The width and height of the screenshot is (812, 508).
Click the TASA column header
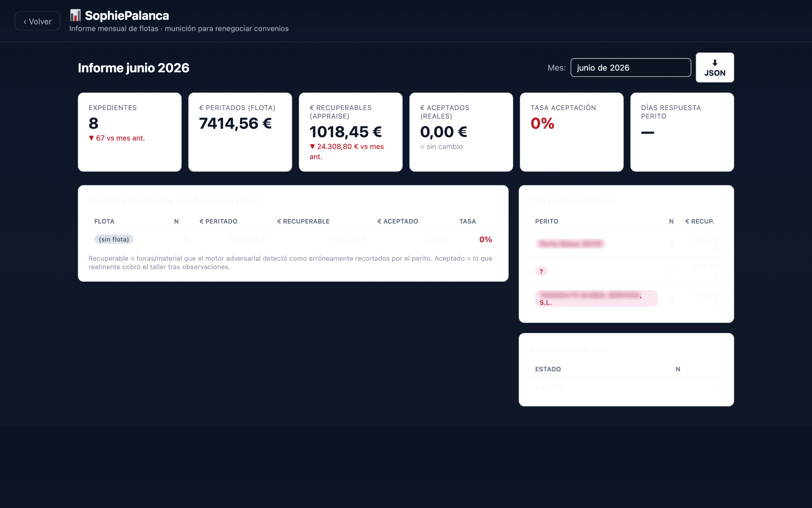[468, 221]
